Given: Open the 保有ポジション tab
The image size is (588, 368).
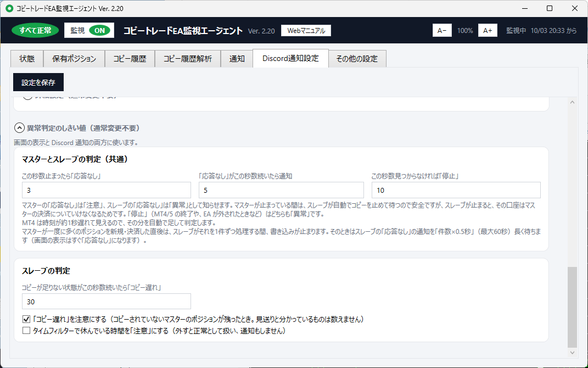Looking at the screenshot, I should click(x=74, y=59).
